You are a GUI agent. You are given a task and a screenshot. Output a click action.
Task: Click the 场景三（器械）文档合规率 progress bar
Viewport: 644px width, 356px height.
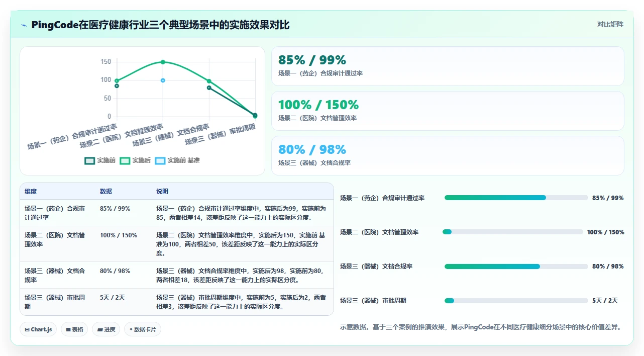(516, 266)
